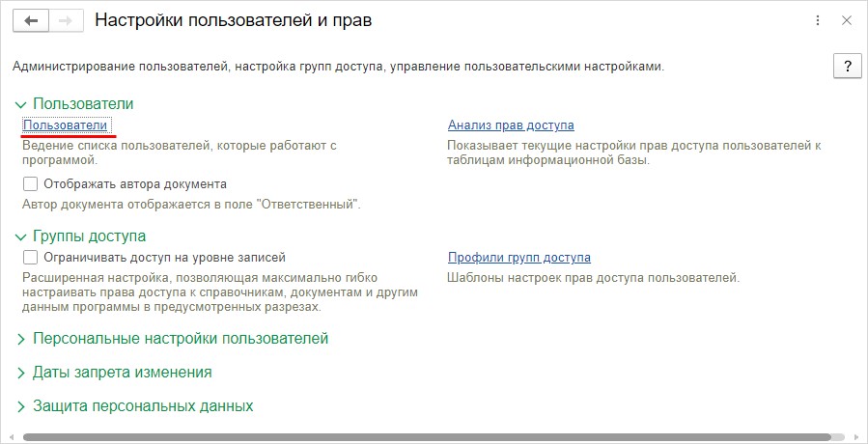The height and width of the screenshot is (444, 868).
Task: Open the Анализ прав доступа link
Action: pyautogui.click(x=511, y=125)
